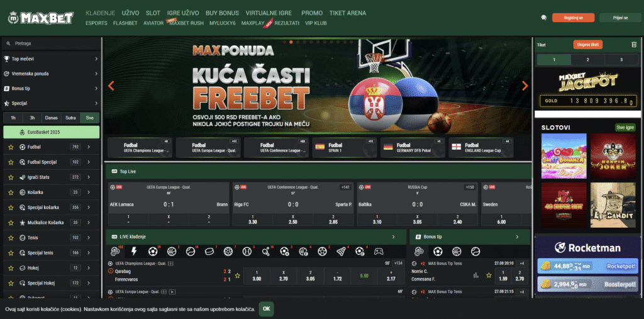Pick odds 3.30 for Riga FC
The height and width of the screenshot is (319, 644).
pos(253,220)
